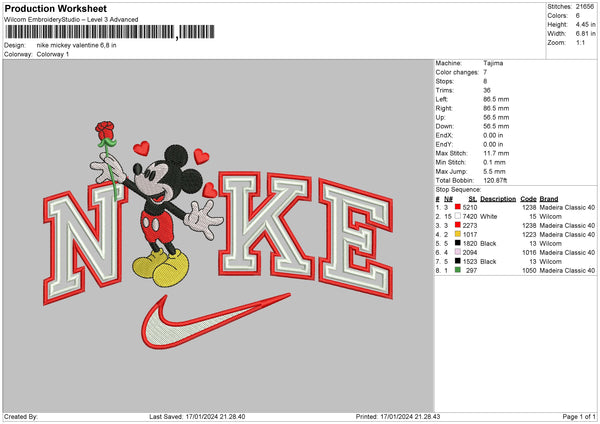Click the Wilcom EmbroideryStudio Level 3 Advanced subtitle
Image resolution: width=600 pixels, height=424 pixels.
coord(71,19)
